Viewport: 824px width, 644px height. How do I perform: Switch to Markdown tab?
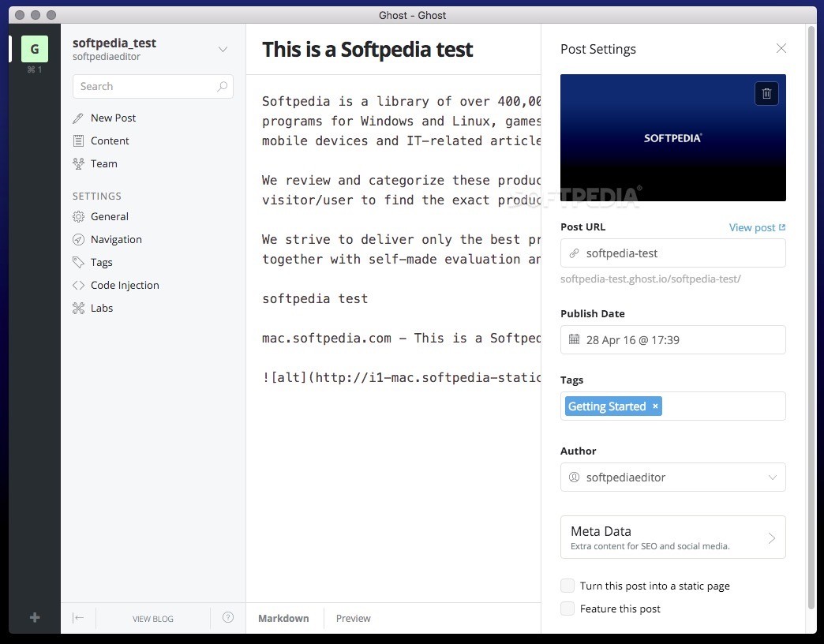coord(283,618)
